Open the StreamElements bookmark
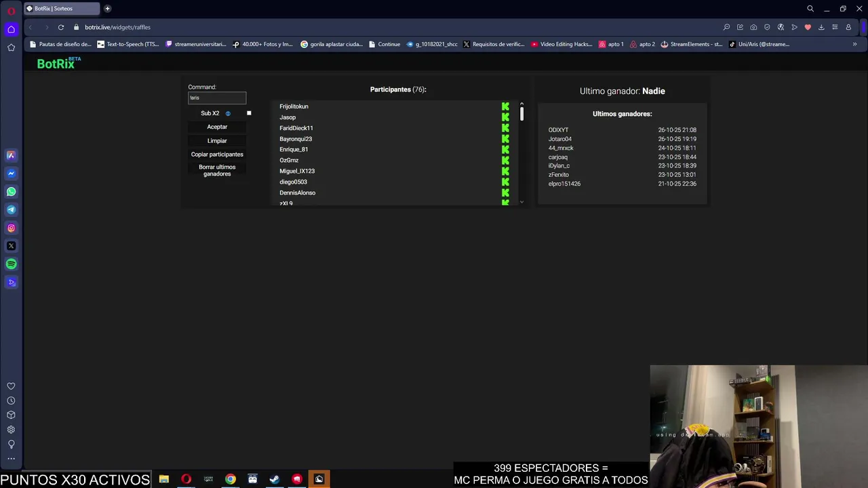 pyautogui.click(x=692, y=44)
